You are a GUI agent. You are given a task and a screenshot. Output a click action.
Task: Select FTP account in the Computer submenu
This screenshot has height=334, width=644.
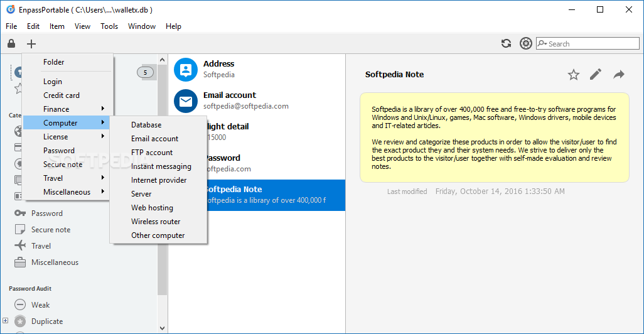(159, 153)
